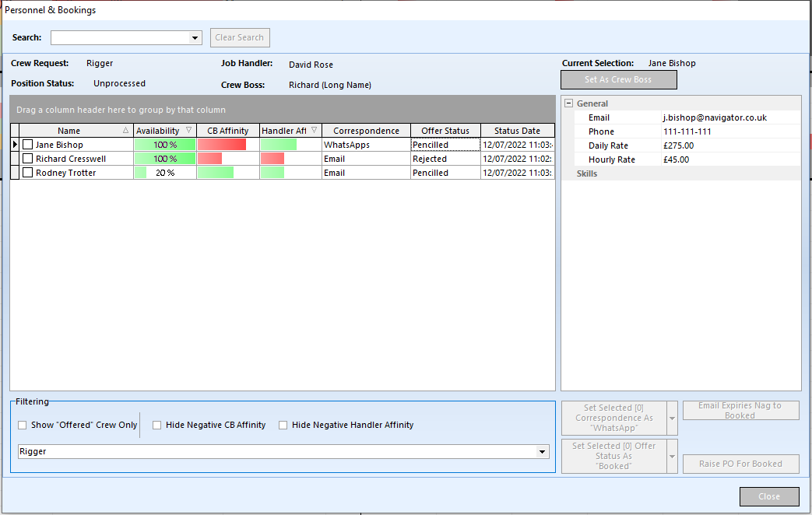Collapse the General properties section
Image resolution: width=812 pixels, height=515 pixels.
pyautogui.click(x=568, y=103)
